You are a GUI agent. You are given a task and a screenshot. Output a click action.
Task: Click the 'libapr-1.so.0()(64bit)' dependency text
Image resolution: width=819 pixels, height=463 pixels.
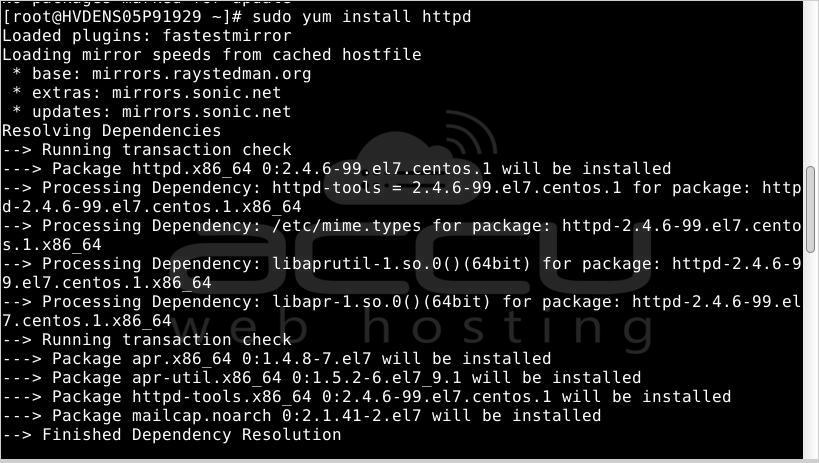point(381,302)
